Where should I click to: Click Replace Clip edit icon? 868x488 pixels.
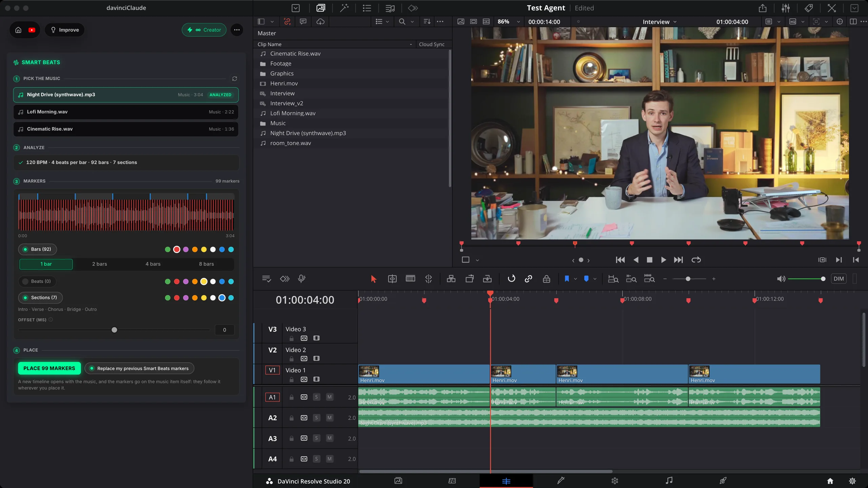coord(487,279)
